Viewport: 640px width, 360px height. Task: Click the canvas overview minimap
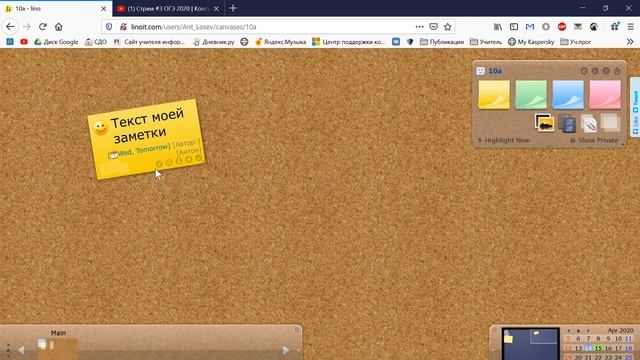pos(531,343)
